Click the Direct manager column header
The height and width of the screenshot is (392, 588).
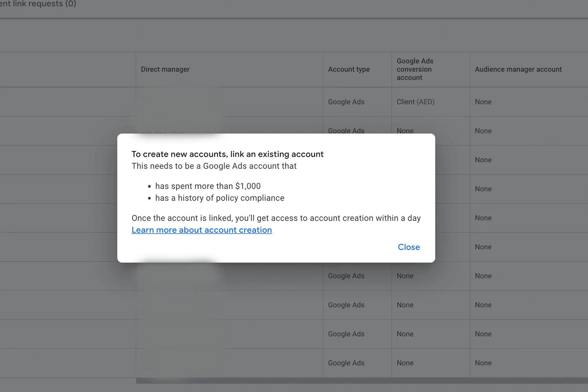pyautogui.click(x=165, y=69)
